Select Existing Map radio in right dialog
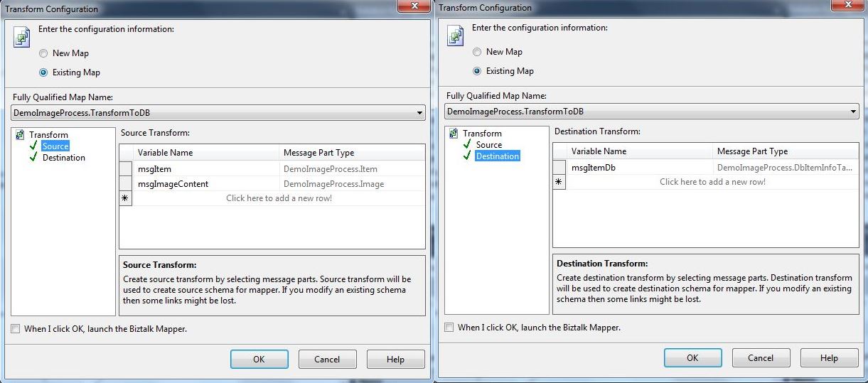The height and width of the screenshot is (383, 868). [478, 71]
